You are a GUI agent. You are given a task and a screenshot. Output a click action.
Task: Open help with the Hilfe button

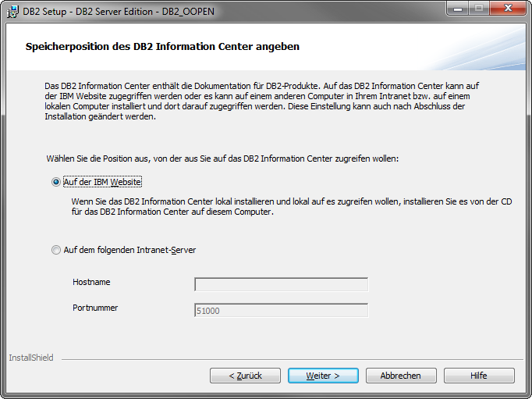point(479,376)
